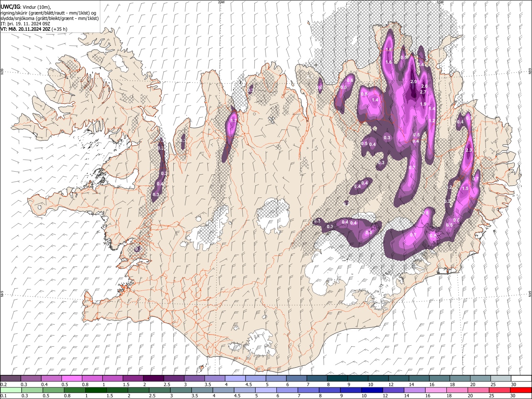Pick the pale gray 25–30 swatch in the top legend row
The width and height of the screenshot is (532, 399).
pos(501,378)
